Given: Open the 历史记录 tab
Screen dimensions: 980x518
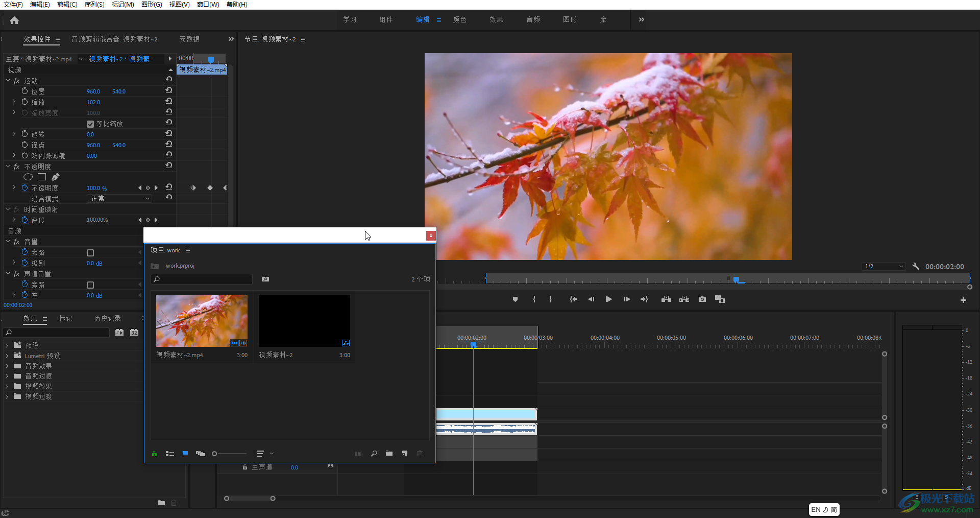Looking at the screenshot, I should pos(107,318).
